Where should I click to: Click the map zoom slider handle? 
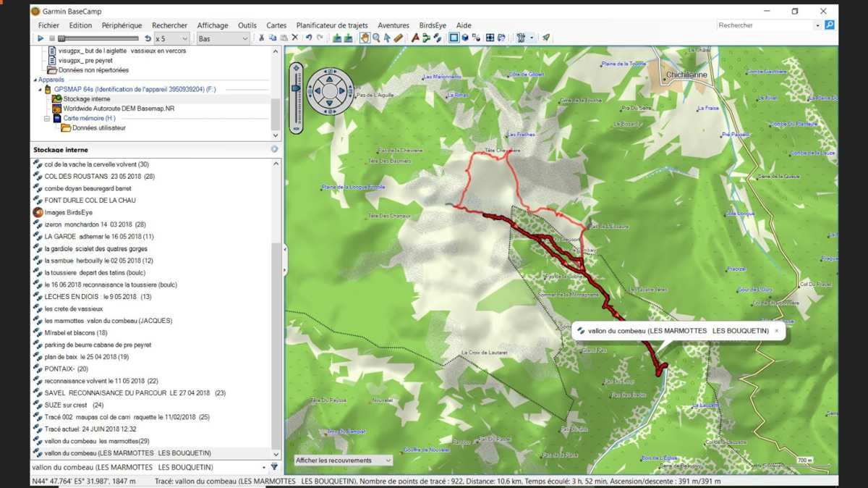click(295, 88)
